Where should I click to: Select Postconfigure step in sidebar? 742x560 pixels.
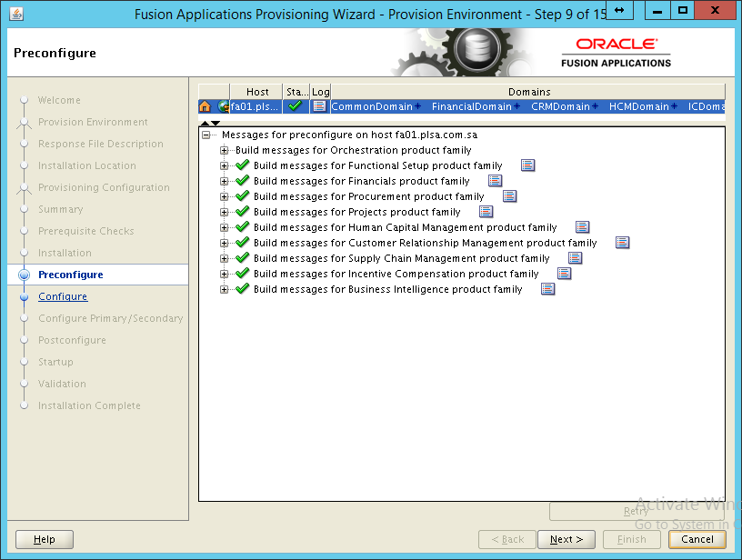click(x=72, y=340)
